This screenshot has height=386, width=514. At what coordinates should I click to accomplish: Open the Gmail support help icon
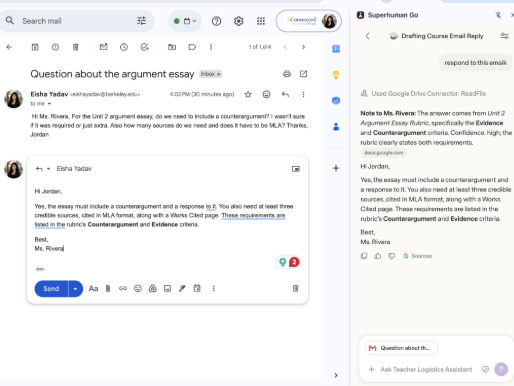coord(217,21)
